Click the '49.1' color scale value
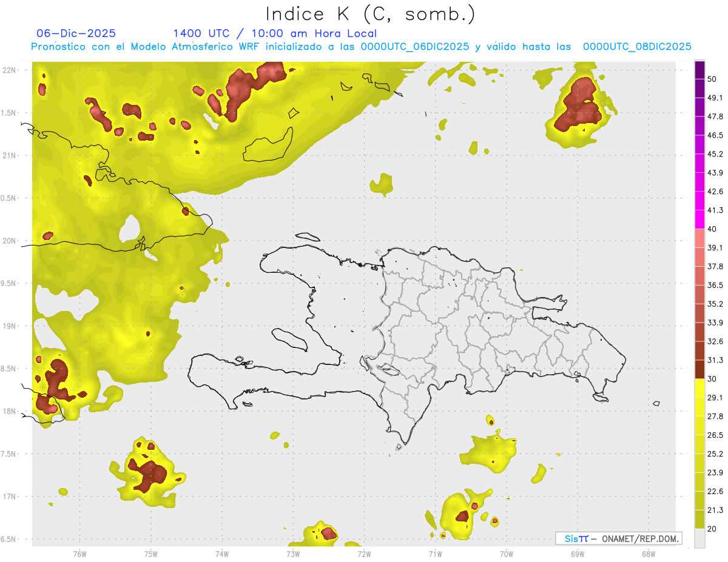 [715, 98]
